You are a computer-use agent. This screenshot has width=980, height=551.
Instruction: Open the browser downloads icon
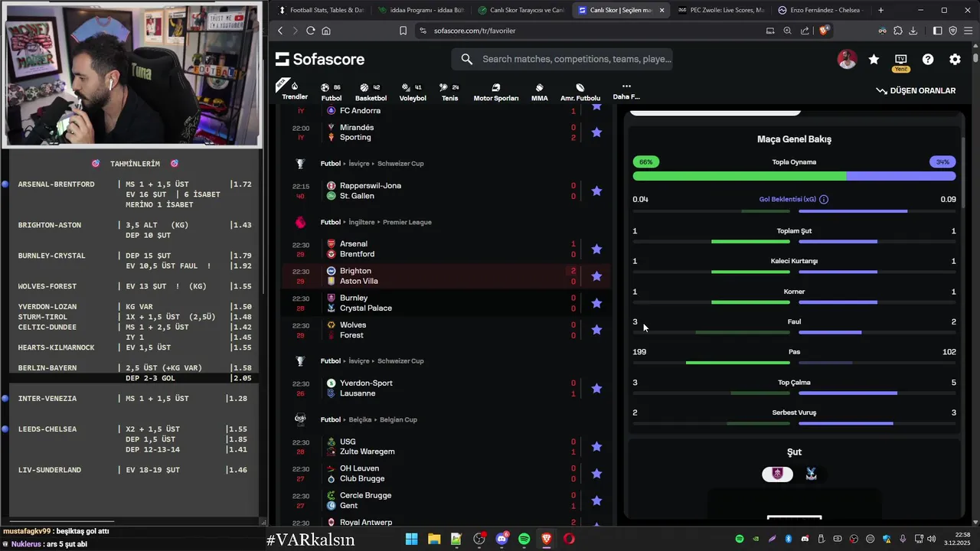(x=913, y=31)
